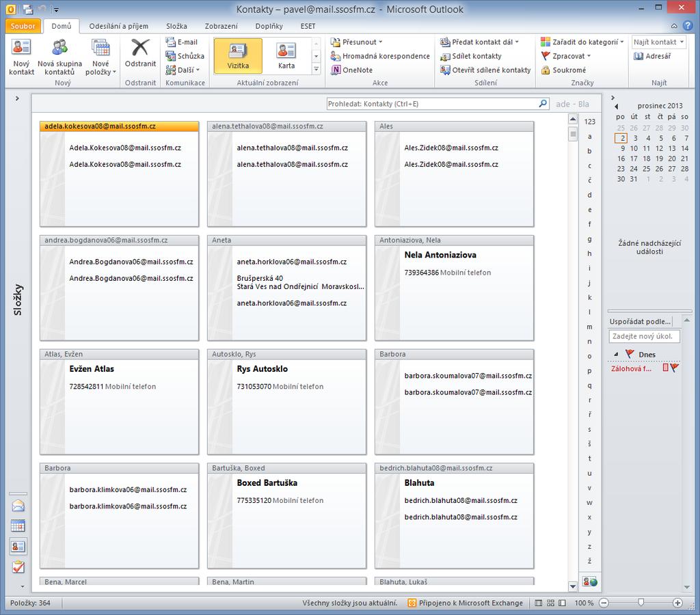
Task: Click the zoom slider handle
Action: tap(641, 603)
